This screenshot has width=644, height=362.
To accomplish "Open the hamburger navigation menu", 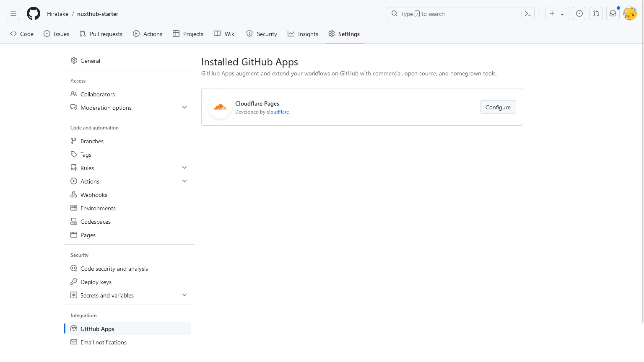I will 13,13.
